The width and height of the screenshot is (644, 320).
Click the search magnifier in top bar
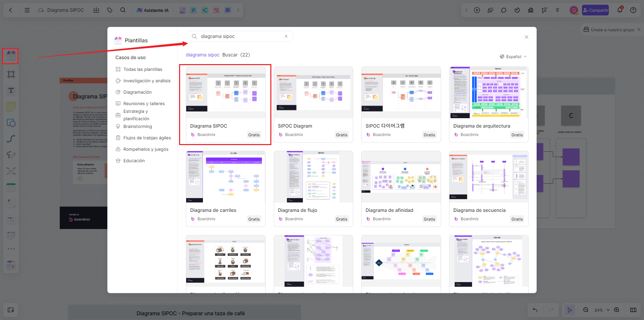pyautogui.click(x=123, y=10)
